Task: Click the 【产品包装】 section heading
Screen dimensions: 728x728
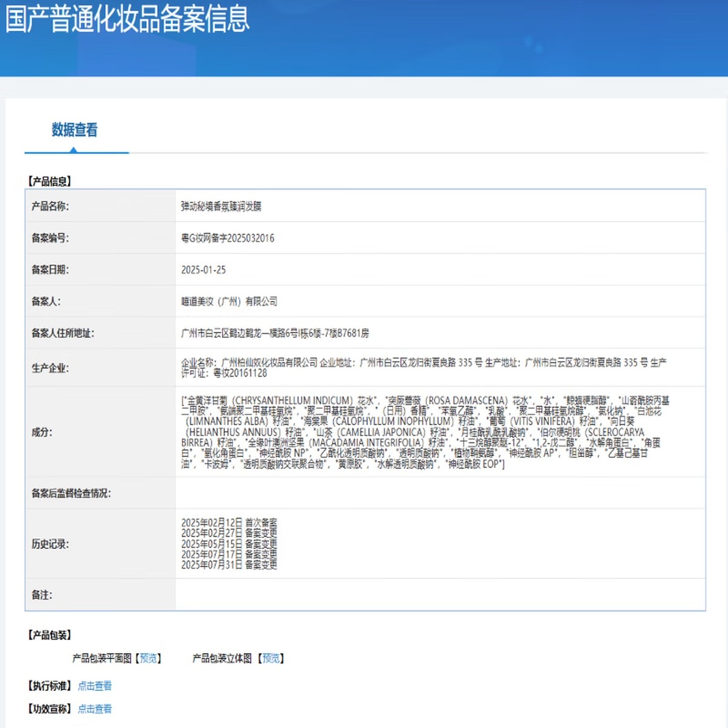Action: [x=50, y=635]
